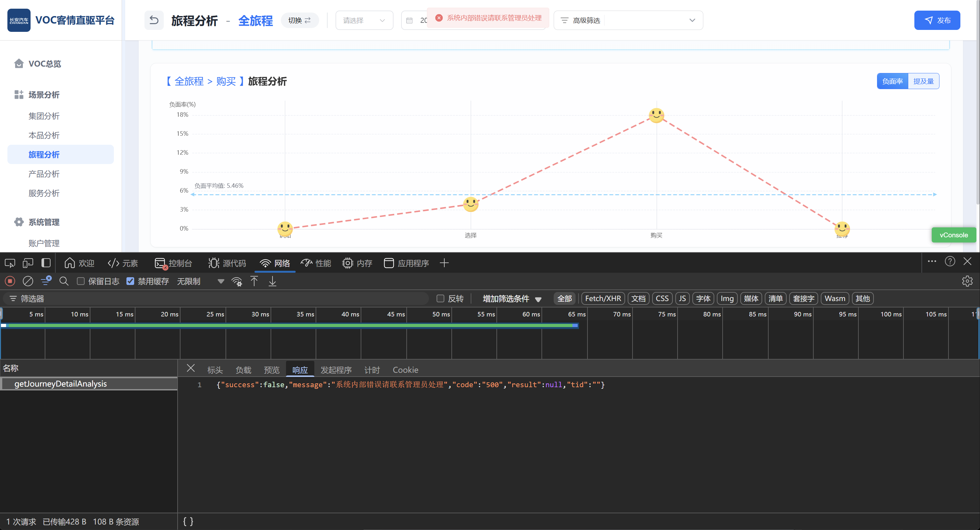Uncheck the 禁用缓存 checkbox
Image resolution: width=980 pixels, height=530 pixels.
[x=130, y=281]
